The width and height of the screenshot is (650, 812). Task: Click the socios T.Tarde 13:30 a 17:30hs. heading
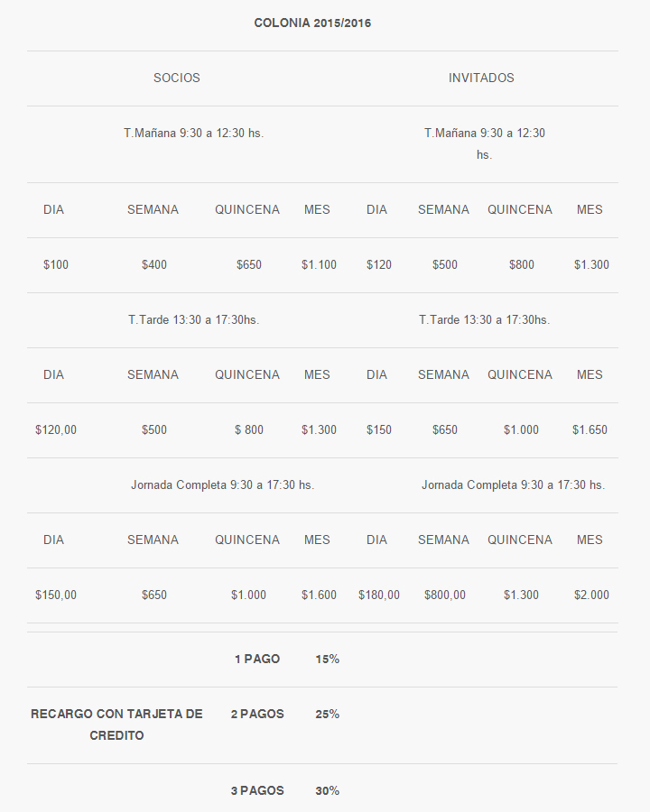(x=194, y=320)
